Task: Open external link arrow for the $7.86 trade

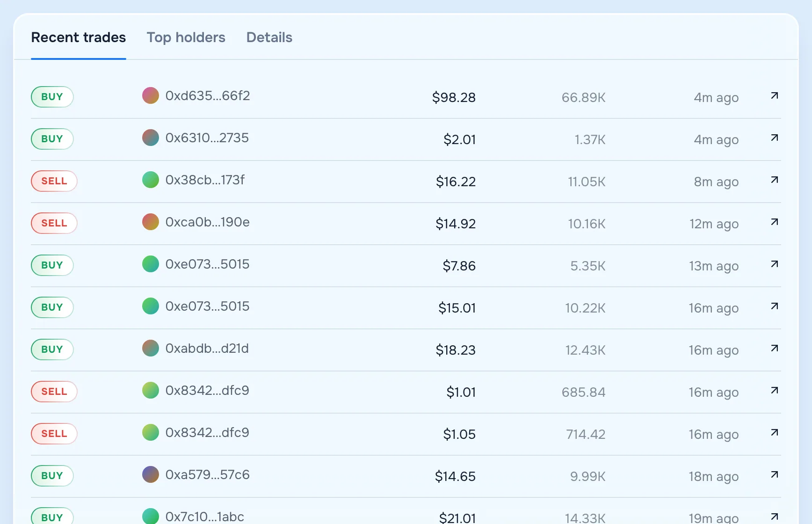Action: click(775, 264)
